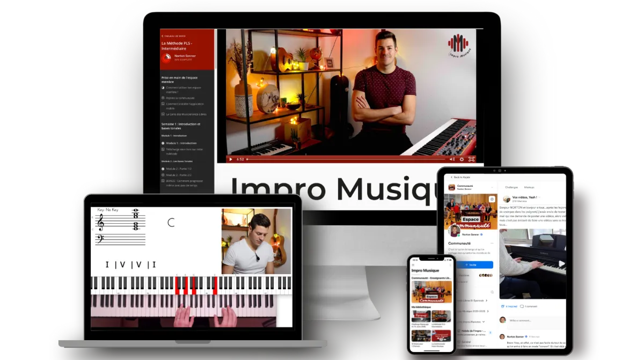Click the member avatars row on tablet
Screen dimensions: 644x360
coord(486,275)
